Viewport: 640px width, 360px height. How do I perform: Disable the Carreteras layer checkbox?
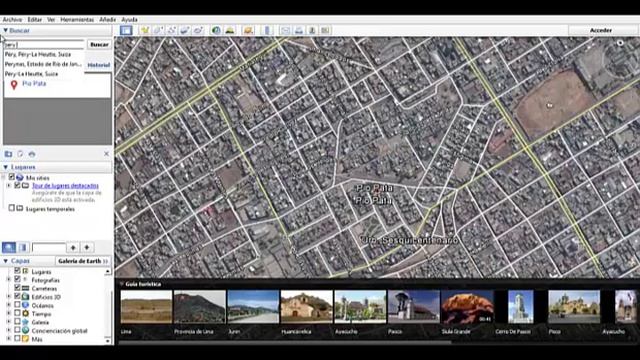pos(17,288)
